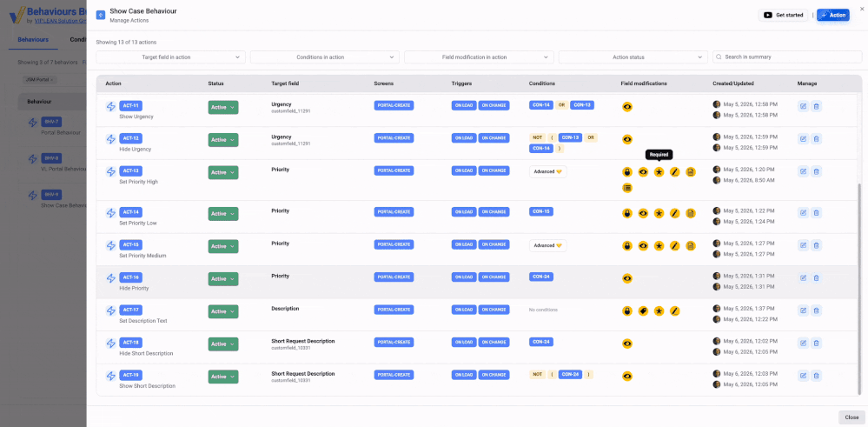Delete the ACT-11 Show Urgency action
The height and width of the screenshot is (427, 868).
[x=816, y=106]
